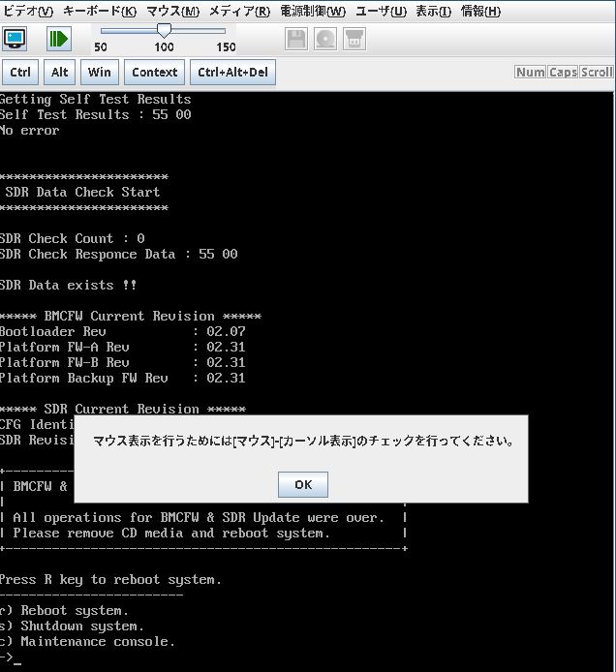Click the monitor video display icon
The width and height of the screenshot is (616, 672).
[16, 39]
